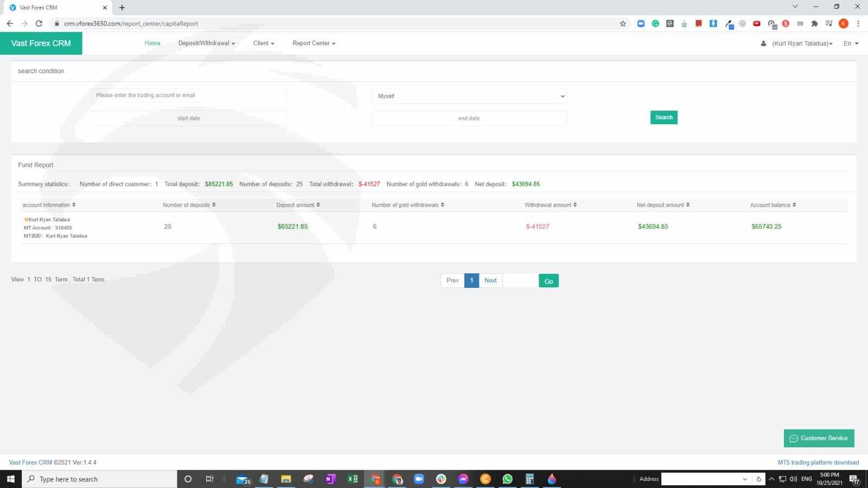Open Zoom from the taskbar
Image resolution: width=868 pixels, height=488 pixels.
pos(419,479)
